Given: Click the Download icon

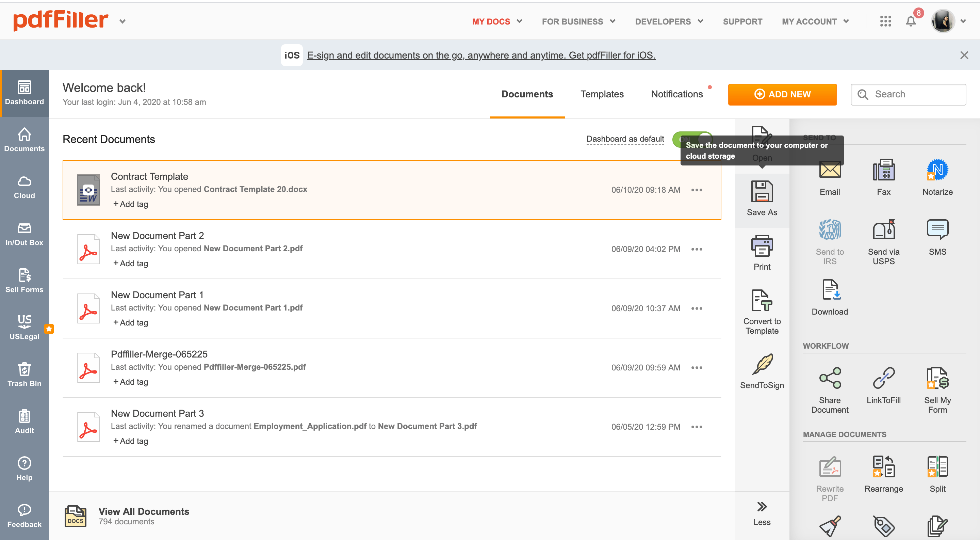Looking at the screenshot, I should (831, 290).
